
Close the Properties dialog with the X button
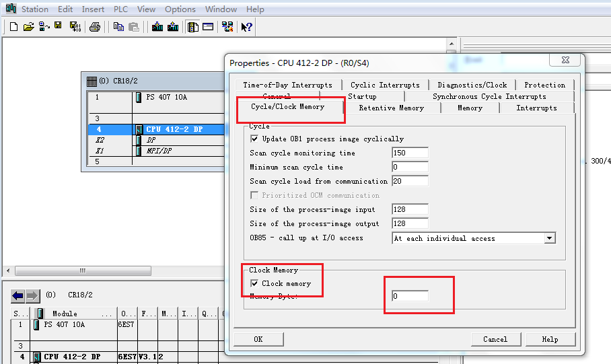565,60
